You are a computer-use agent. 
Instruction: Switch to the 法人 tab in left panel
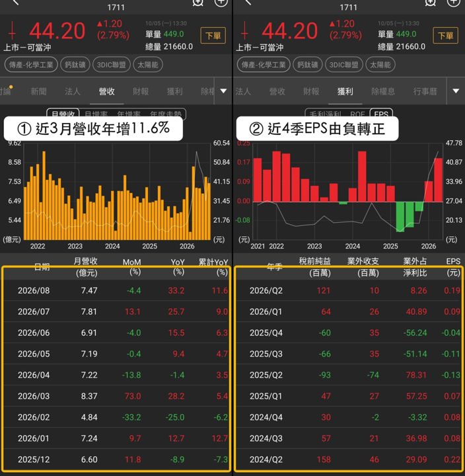tap(72, 91)
